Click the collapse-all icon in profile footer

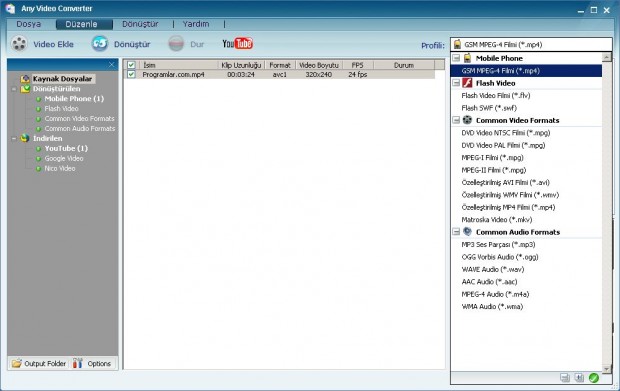click(x=565, y=378)
